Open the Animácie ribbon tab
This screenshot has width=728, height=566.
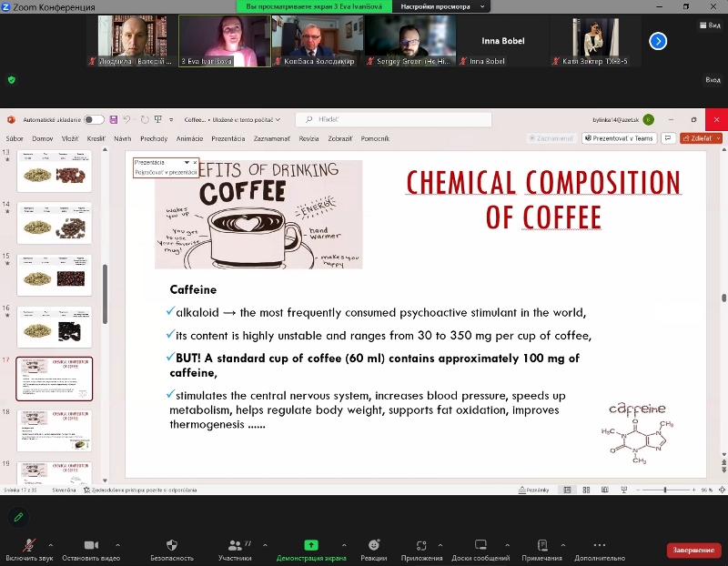(189, 138)
